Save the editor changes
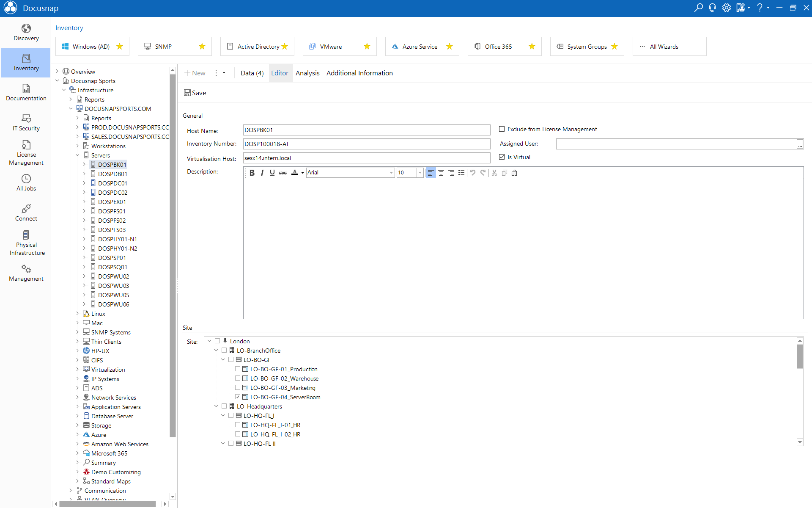Viewport: 812px width, 508px height. [x=195, y=93]
